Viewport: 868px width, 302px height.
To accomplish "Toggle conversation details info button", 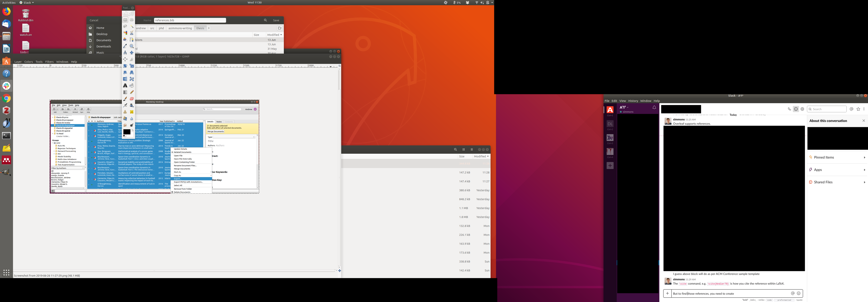I will 796,109.
